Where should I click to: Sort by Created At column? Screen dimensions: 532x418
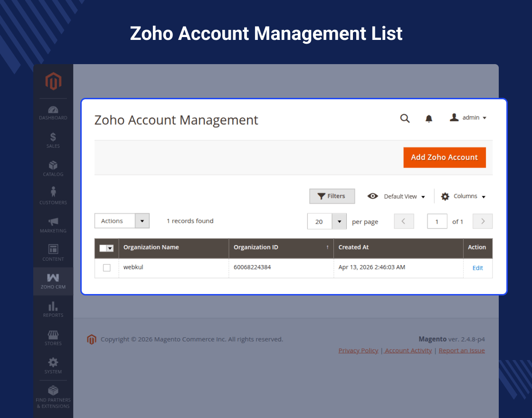(x=399, y=247)
